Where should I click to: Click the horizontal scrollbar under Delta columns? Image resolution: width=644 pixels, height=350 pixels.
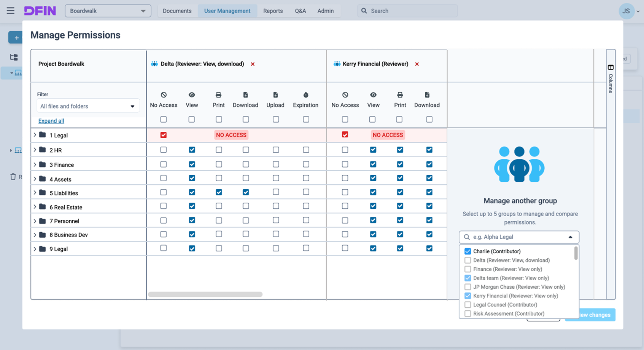point(205,294)
